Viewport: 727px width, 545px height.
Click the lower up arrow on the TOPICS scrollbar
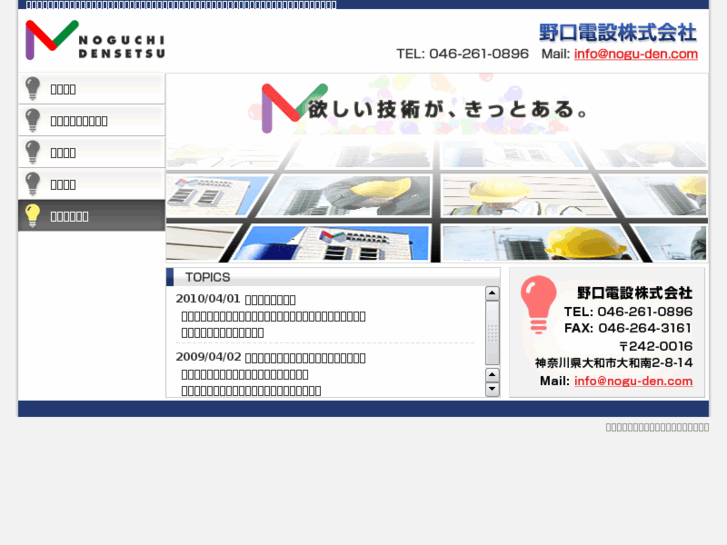(492, 374)
